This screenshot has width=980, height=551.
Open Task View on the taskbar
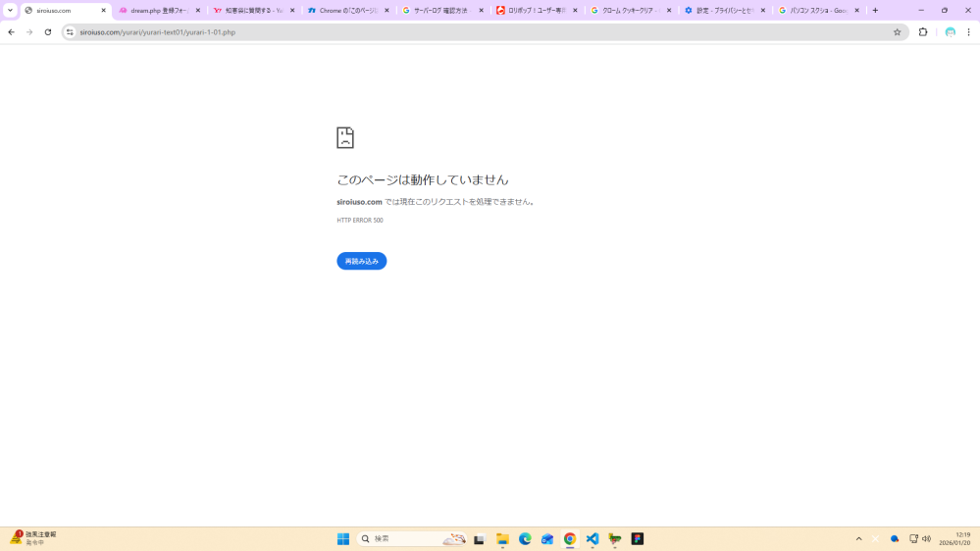click(480, 539)
